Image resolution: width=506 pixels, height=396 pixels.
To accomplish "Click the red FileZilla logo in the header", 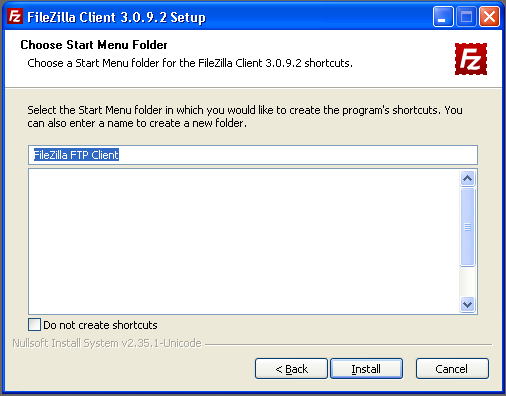I will click(x=471, y=59).
